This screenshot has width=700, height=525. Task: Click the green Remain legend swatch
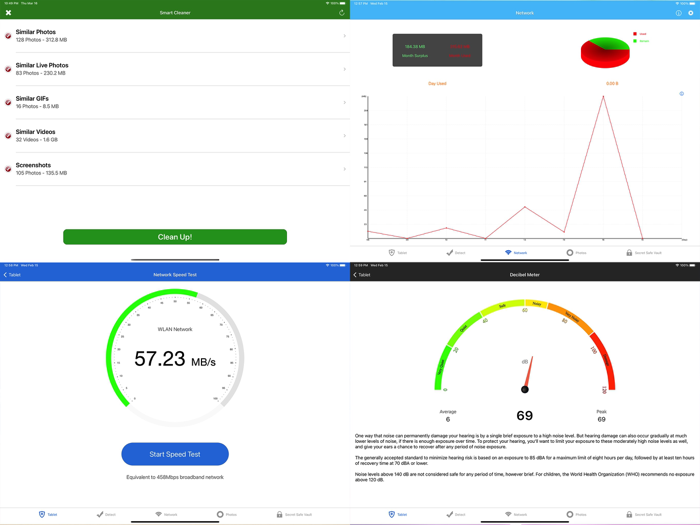pos(635,41)
